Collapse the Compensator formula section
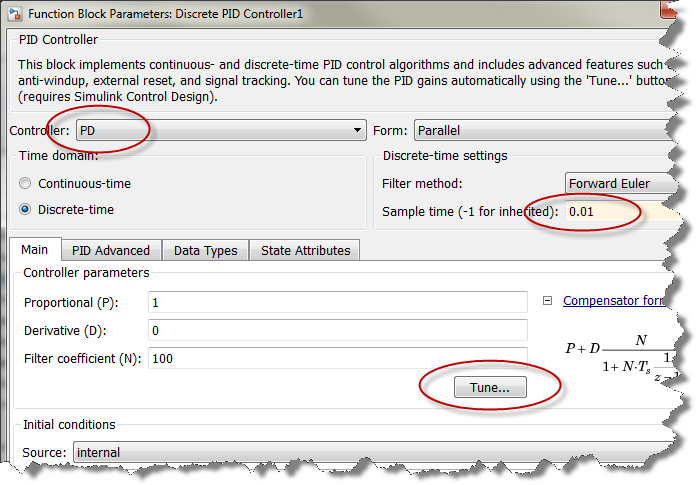Image resolution: width=696 pixels, height=485 pixels. coord(548,300)
